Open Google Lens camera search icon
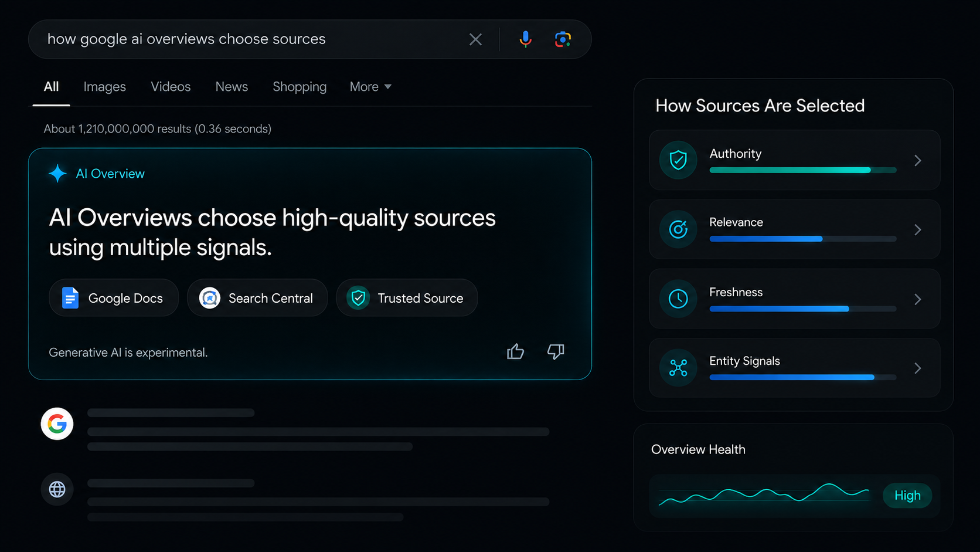The image size is (980, 552). pos(563,39)
